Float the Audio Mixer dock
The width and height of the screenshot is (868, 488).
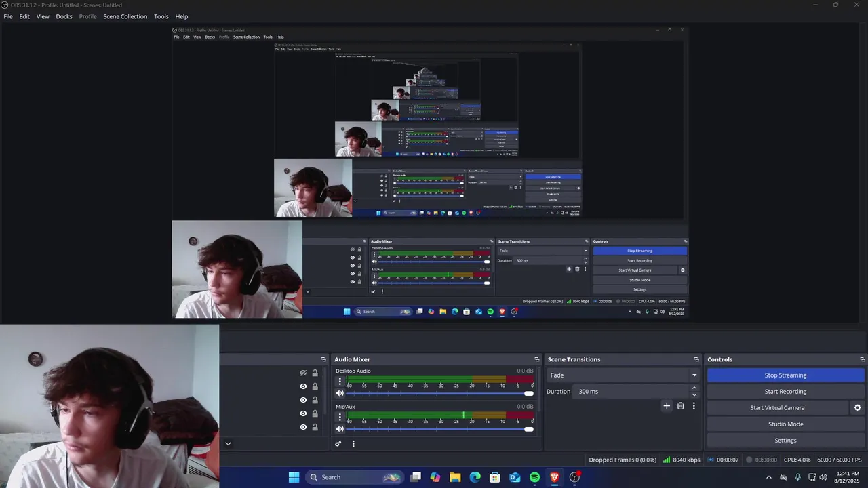[x=537, y=359]
